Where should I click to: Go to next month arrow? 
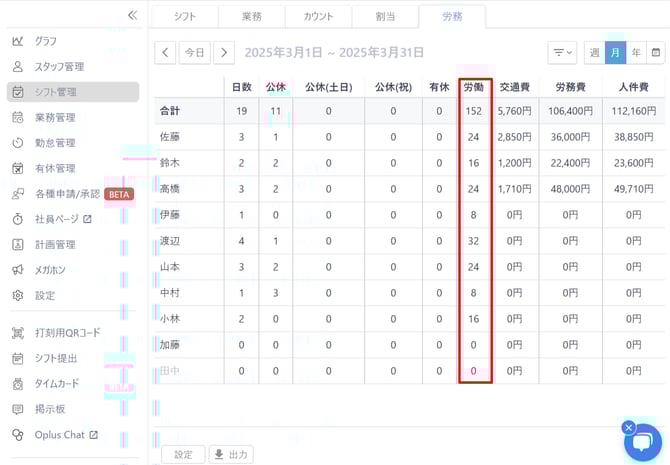pos(225,52)
